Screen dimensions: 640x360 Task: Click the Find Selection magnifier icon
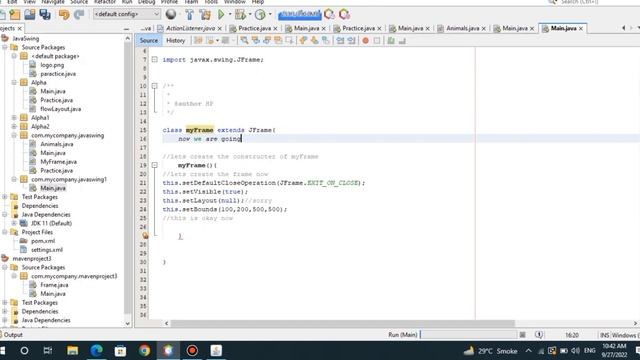(244, 40)
